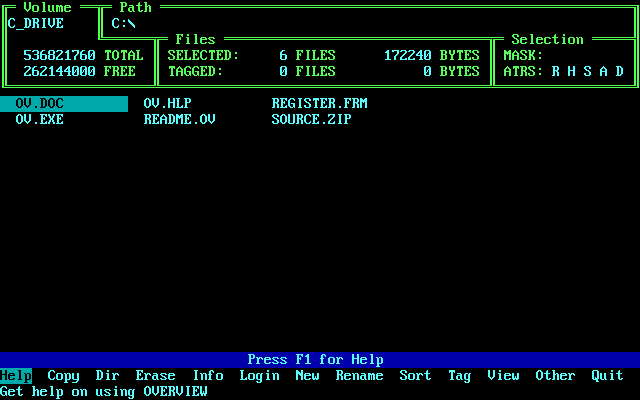Click the View command

pos(504,376)
